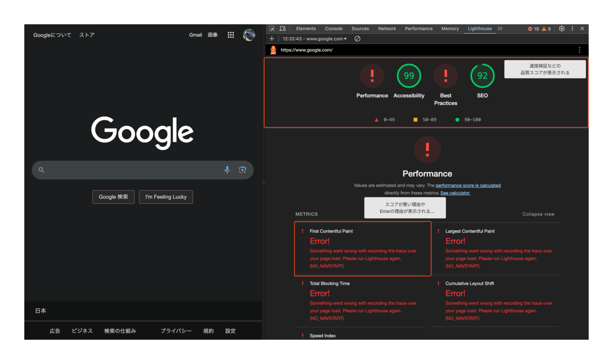
Task: Open the Gmail link
Action: click(x=196, y=35)
